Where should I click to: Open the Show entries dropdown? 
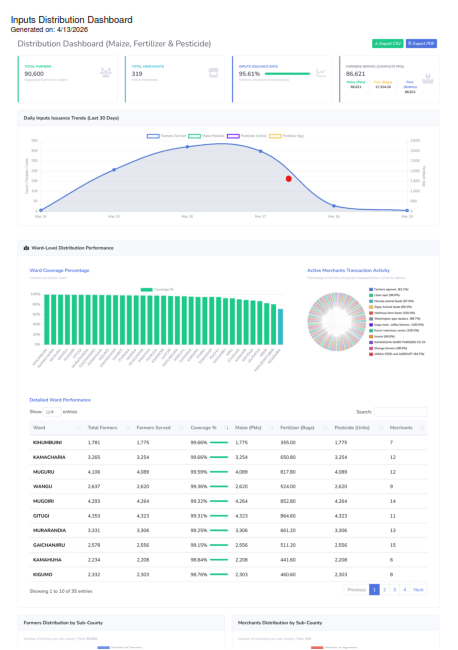pyautogui.click(x=52, y=412)
